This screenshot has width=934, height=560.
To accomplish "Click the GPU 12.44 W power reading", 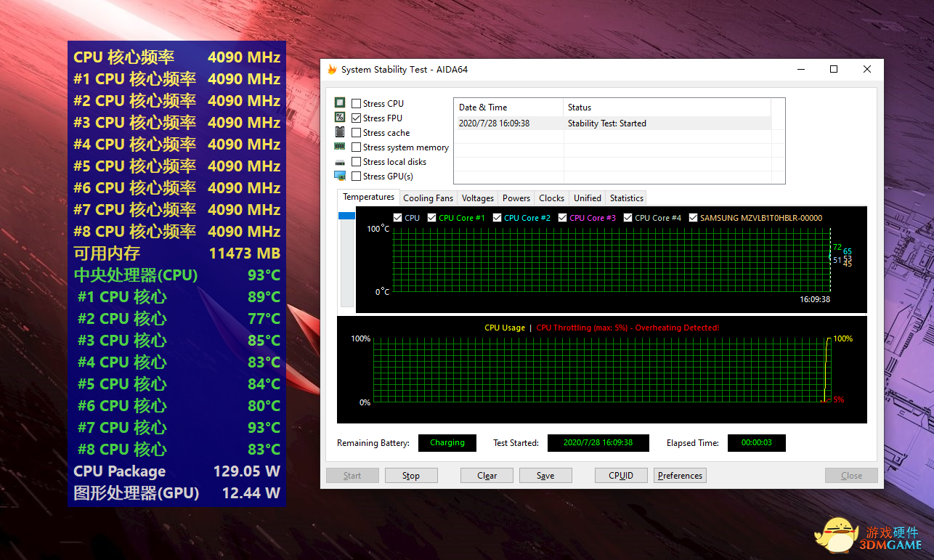I will (x=176, y=493).
